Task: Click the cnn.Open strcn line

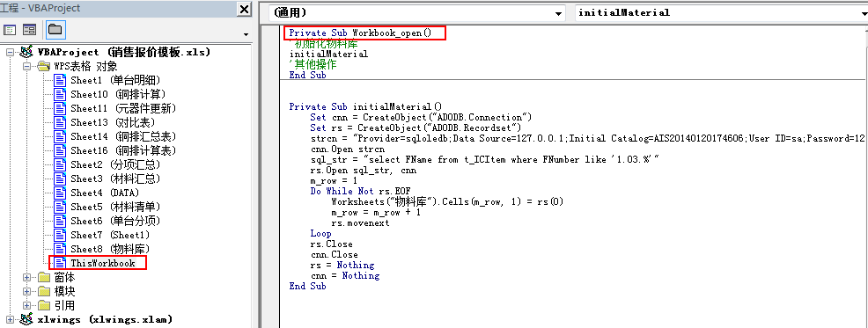Action: 347,149
